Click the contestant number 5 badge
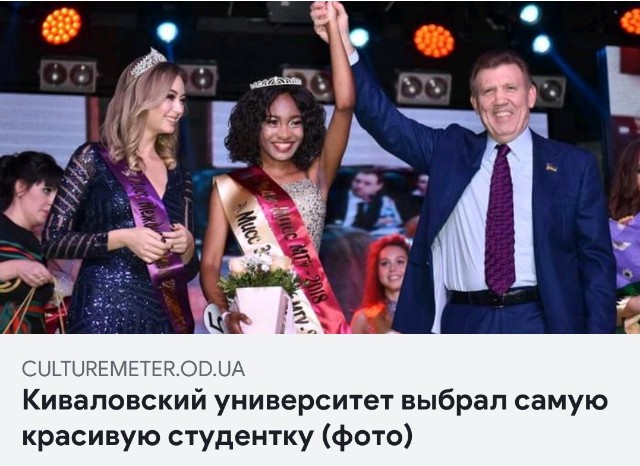Viewport: 640px width, 466px height. [x=215, y=319]
